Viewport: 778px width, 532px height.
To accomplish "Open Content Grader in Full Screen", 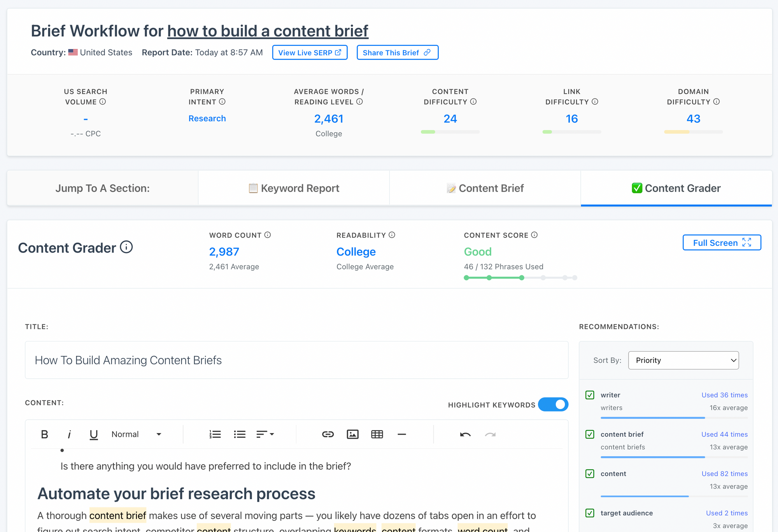I will (x=722, y=243).
